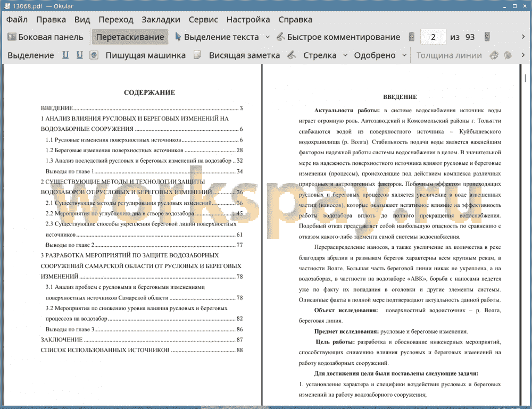Select second underline annotation icon
The width and height of the screenshot is (532, 409).
click(x=79, y=55)
